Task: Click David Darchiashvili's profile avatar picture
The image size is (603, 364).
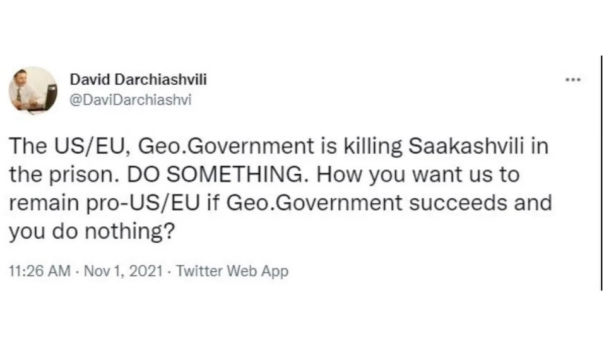Action: [33, 90]
